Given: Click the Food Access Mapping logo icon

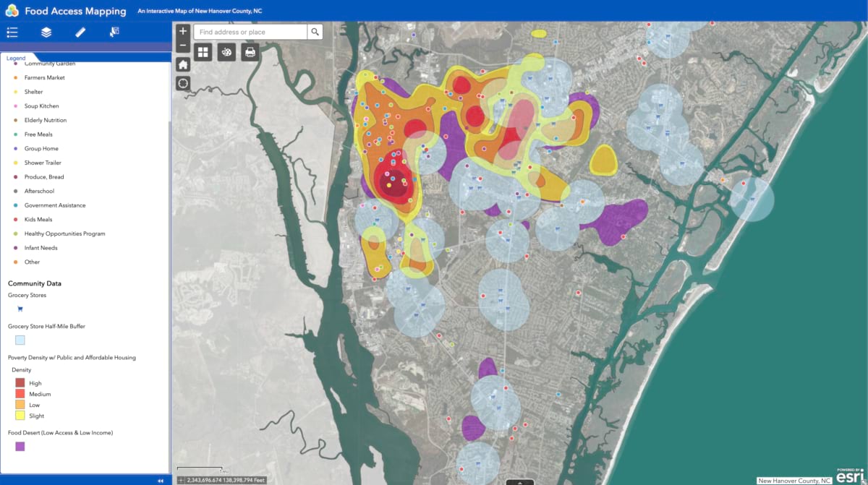Looking at the screenshot, I should [x=11, y=11].
